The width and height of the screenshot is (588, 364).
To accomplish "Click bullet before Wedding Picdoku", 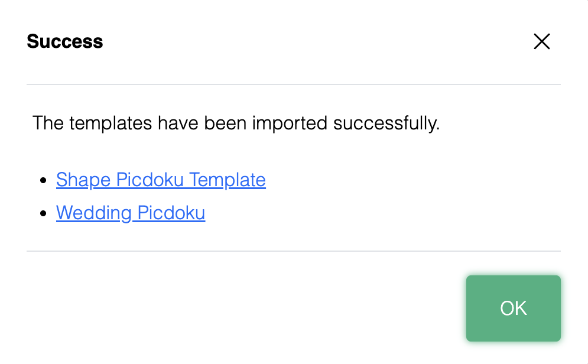I will click(43, 213).
